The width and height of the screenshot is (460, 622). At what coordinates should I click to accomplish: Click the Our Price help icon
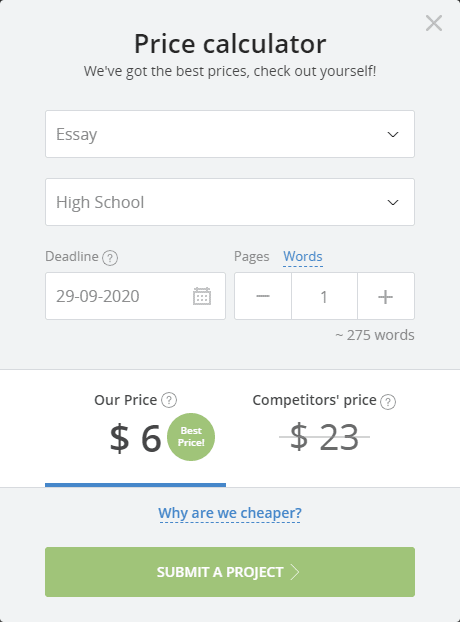pos(169,400)
